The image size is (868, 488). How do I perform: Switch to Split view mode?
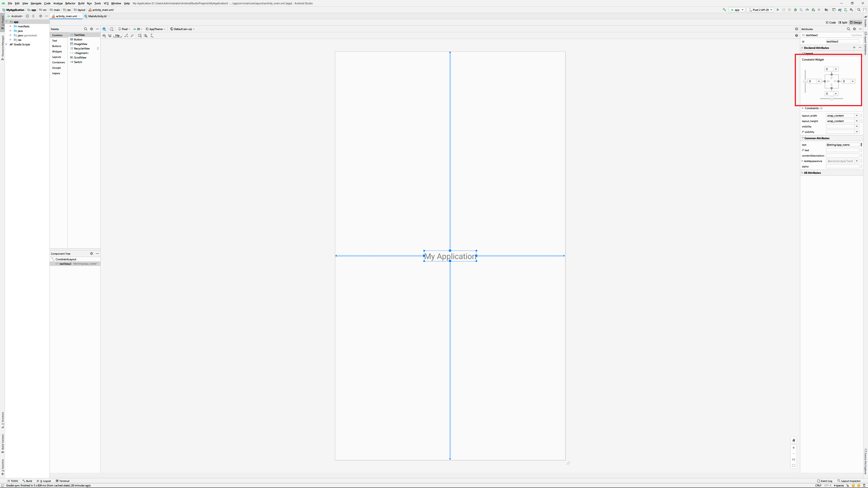click(843, 23)
